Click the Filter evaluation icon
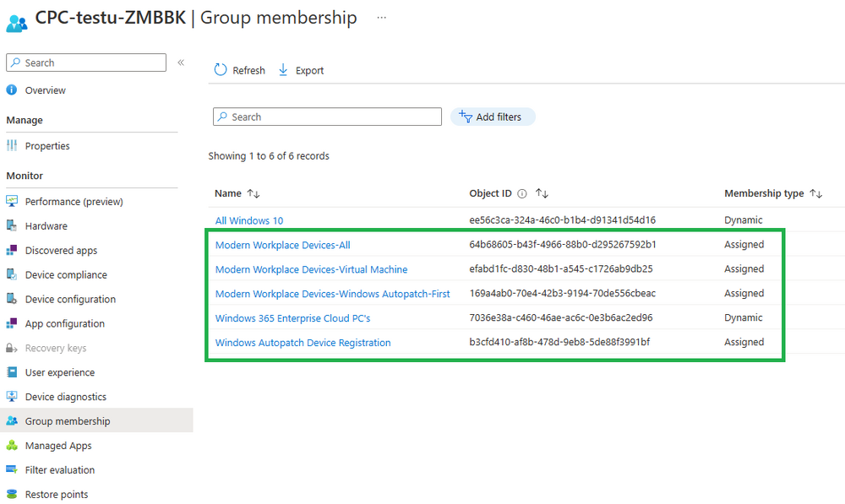The height and width of the screenshot is (504, 845). click(x=11, y=469)
